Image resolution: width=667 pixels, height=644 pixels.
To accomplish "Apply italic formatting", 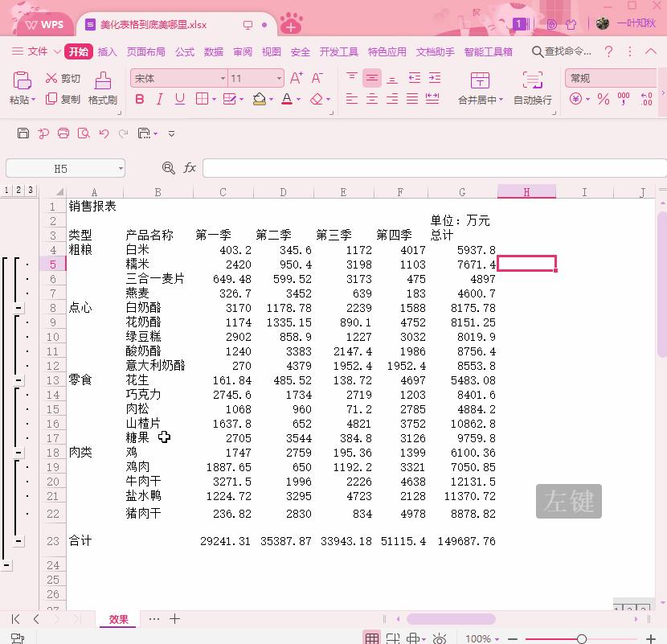I will pyautogui.click(x=161, y=98).
